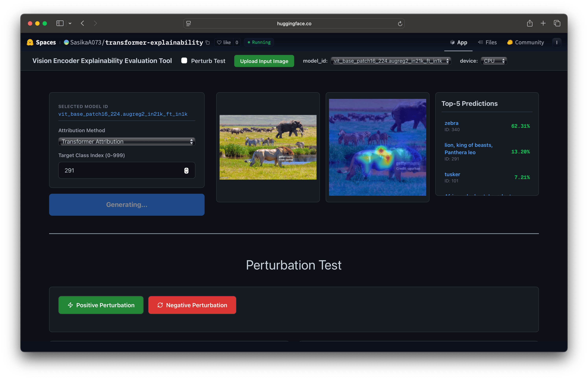Screen dimensions: 588x379
Task: Adjust the Target Class Index stepper
Action: click(x=186, y=170)
